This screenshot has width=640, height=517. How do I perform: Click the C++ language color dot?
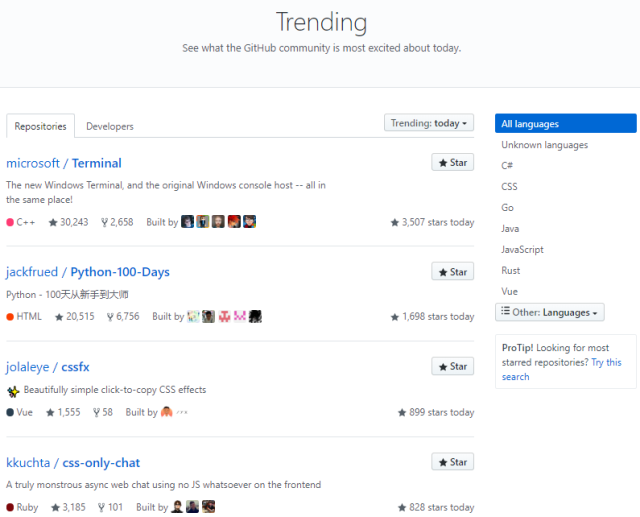(x=10, y=222)
